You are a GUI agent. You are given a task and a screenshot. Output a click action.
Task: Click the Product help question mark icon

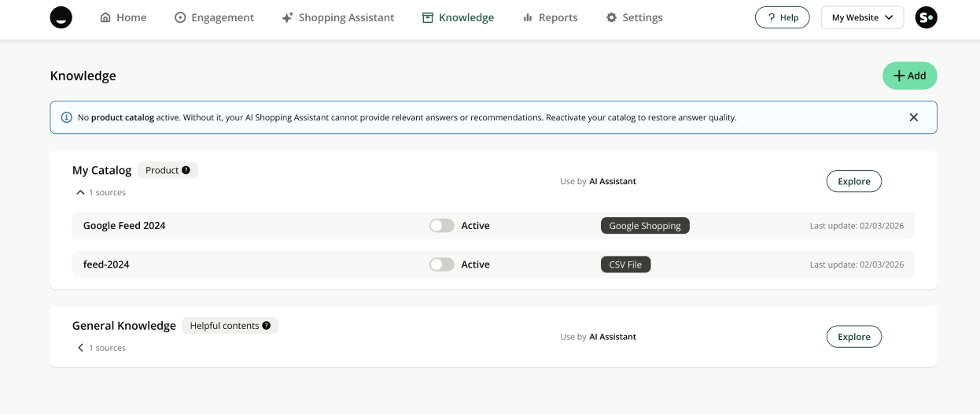[x=186, y=170]
